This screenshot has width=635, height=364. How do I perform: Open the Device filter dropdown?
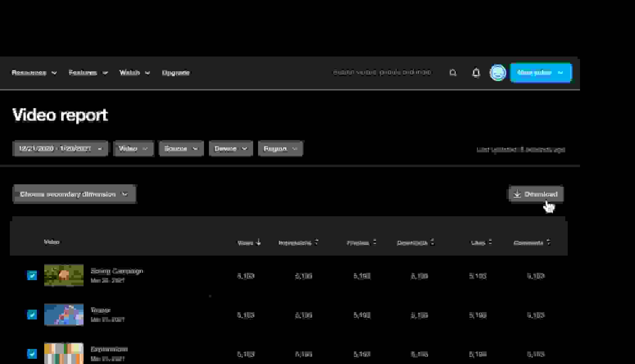231,149
